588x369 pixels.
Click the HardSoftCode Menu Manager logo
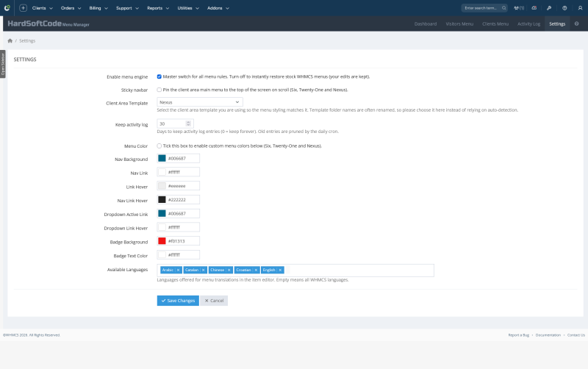tap(49, 24)
